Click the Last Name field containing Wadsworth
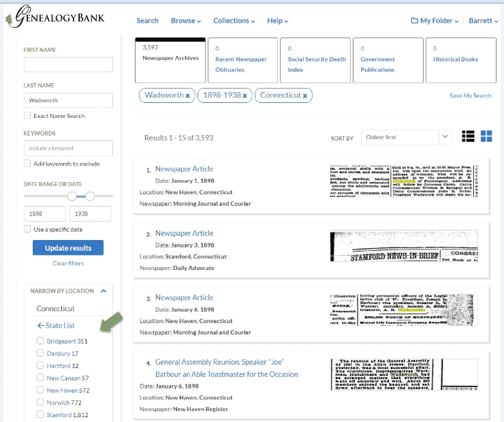The width and height of the screenshot is (504, 422). (68, 100)
